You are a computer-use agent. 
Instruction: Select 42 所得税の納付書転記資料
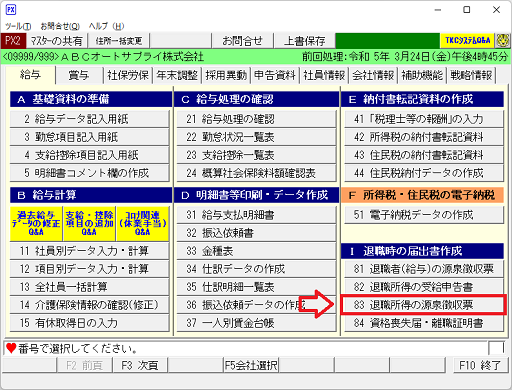click(x=424, y=137)
